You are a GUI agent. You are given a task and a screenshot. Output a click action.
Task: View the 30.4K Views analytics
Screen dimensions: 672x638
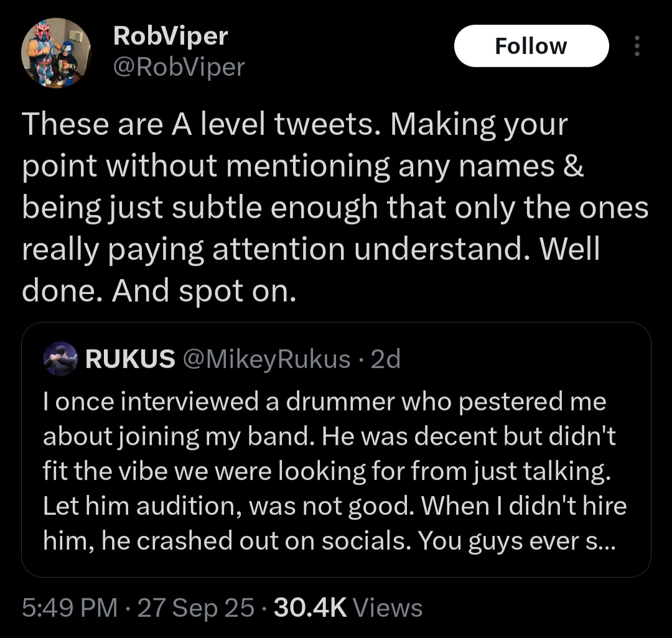(x=348, y=608)
